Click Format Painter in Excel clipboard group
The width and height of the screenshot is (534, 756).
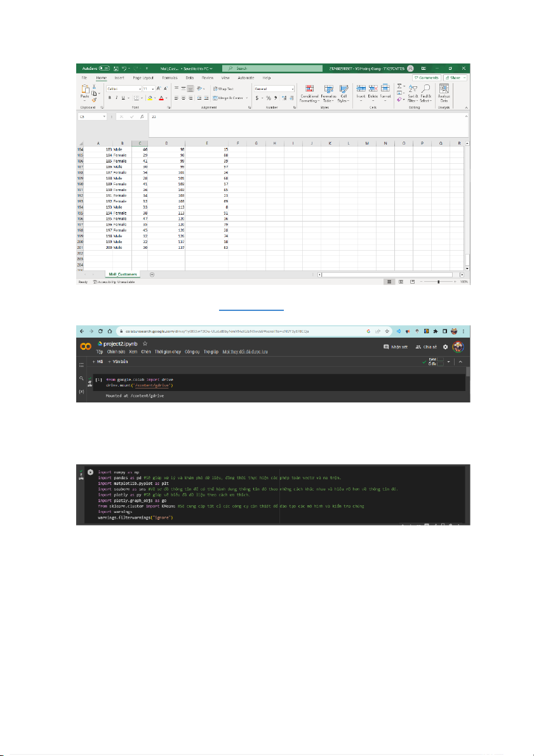click(x=94, y=100)
